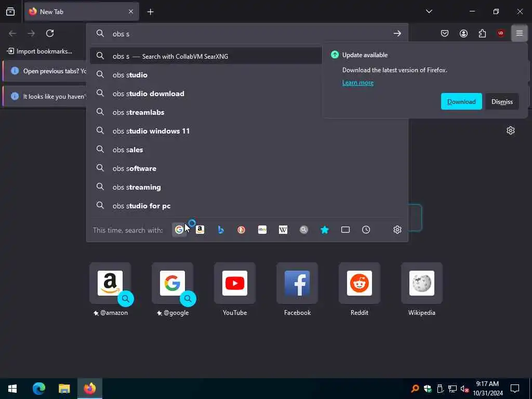Click the address bar containing "obs s"
The height and width of the screenshot is (399, 532).
pyautogui.click(x=248, y=34)
